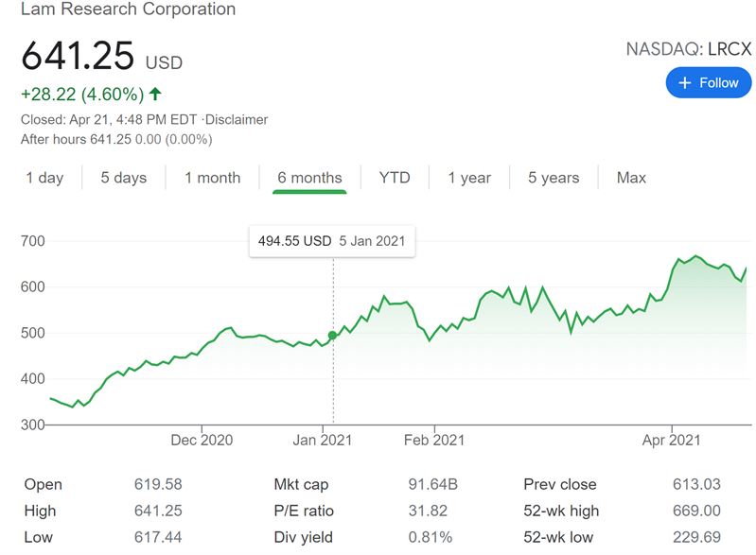This screenshot has width=756, height=555.
Task: Click the Apr 2021 axis label
Action: click(x=671, y=441)
